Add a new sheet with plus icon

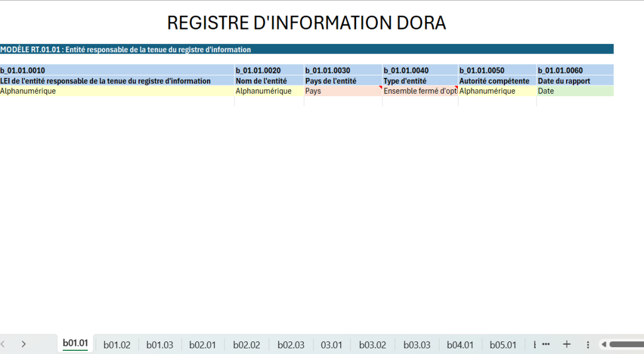[x=567, y=344]
